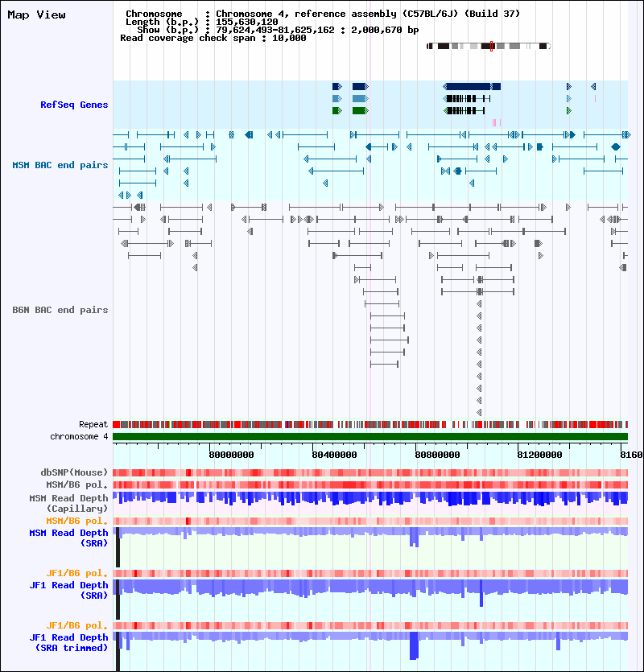The width and height of the screenshot is (644, 672).
Task: Select the "Chromosome 4, reference assembly" header text
Action: [x=305, y=14]
